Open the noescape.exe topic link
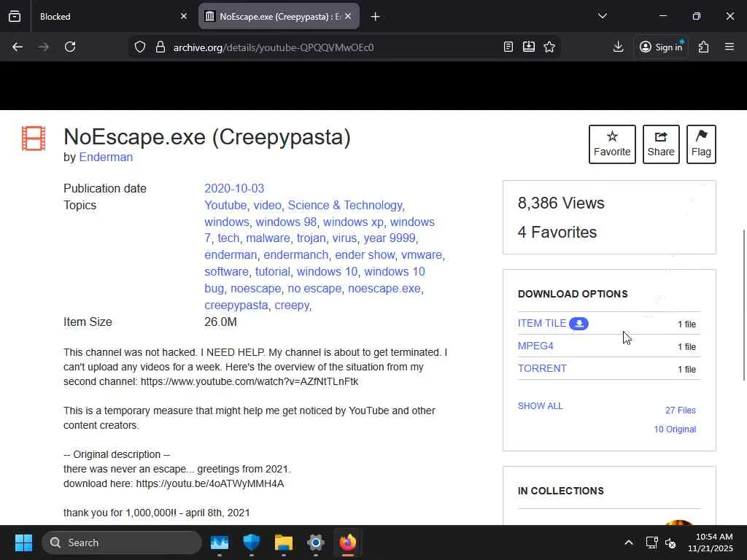The image size is (747, 560). tap(384, 289)
